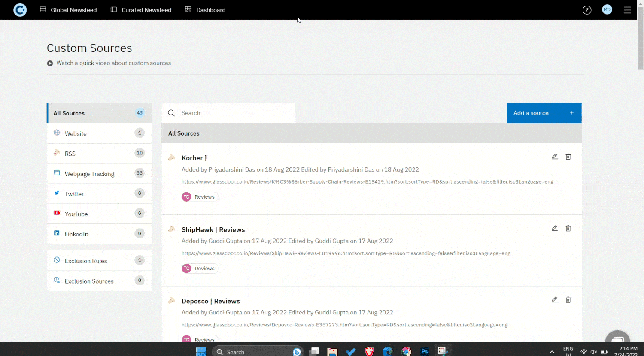This screenshot has height=356, width=644.
Task: Click the All Sources count badge 43
Action: (x=140, y=113)
